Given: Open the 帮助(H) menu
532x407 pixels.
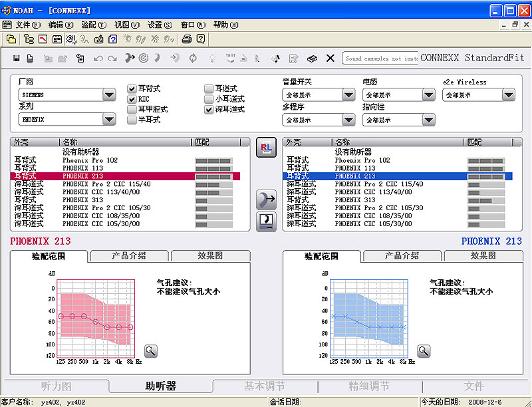Looking at the screenshot, I should coord(226,25).
